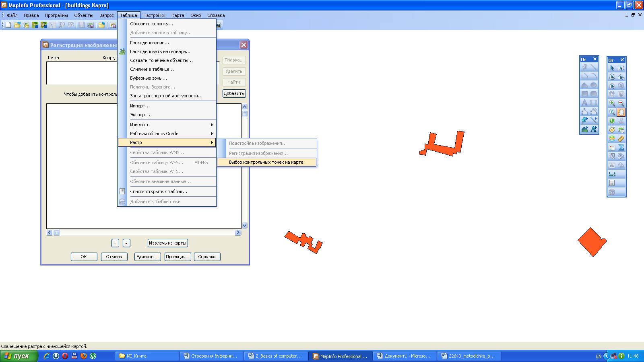Click the Добавить button
This screenshot has height=362, width=644.
point(234,93)
